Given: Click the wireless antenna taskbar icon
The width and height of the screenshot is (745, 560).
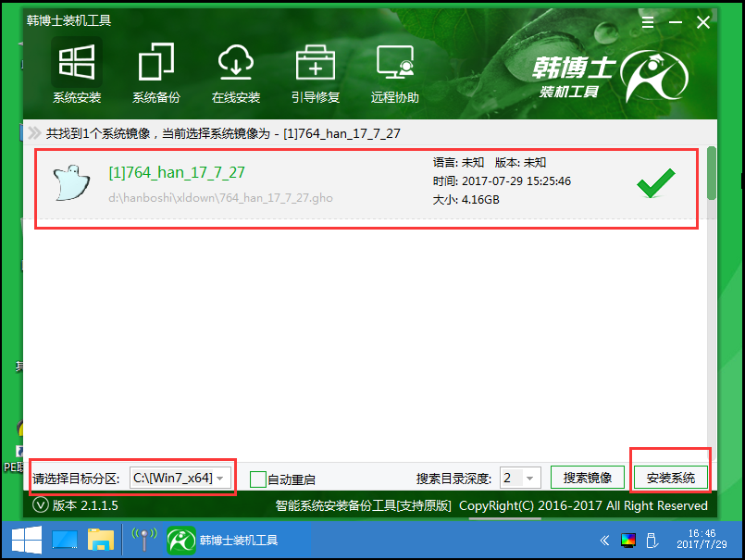Looking at the screenshot, I should [x=144, y=540].
